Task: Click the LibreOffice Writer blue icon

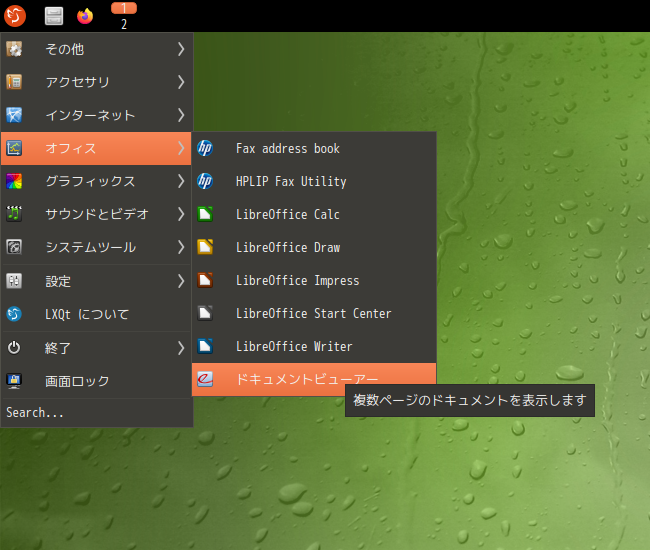Action: pyautogui.click(x=205, y=346)
